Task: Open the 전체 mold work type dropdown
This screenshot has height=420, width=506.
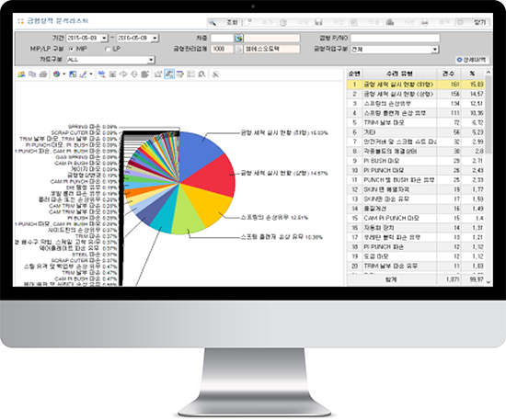Action: [435, 50]
